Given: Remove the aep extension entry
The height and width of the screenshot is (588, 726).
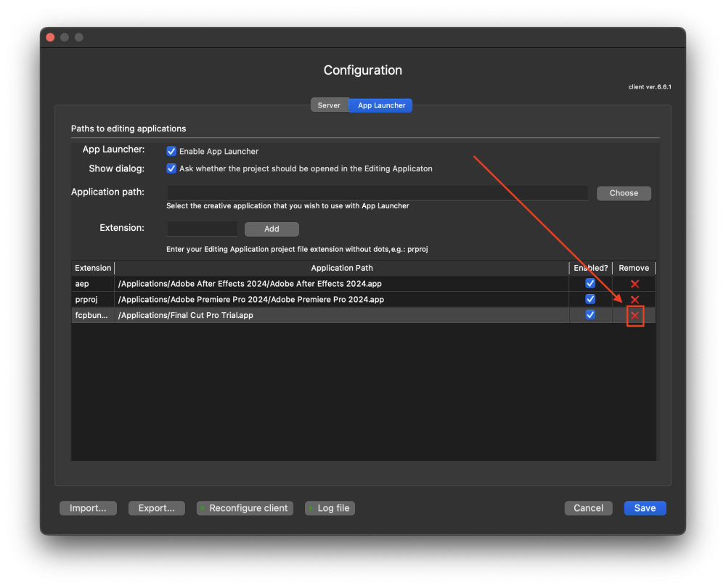Looking at the screenshot, I should (635, 284).
